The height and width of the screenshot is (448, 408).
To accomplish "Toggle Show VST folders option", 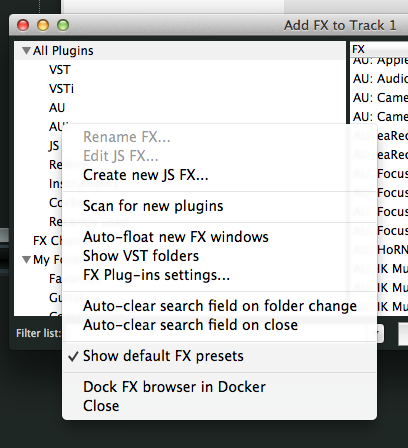I will pyautogui.click(x=219, y=256).
